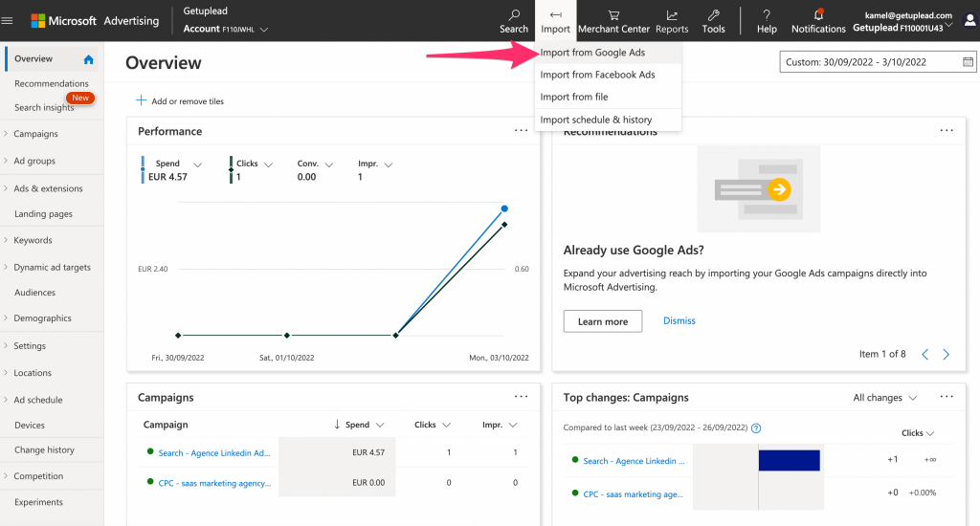This screenshot has width=980, height=526.
Task: Open Campaigns tile more options menu
Action: coord(522,397)
